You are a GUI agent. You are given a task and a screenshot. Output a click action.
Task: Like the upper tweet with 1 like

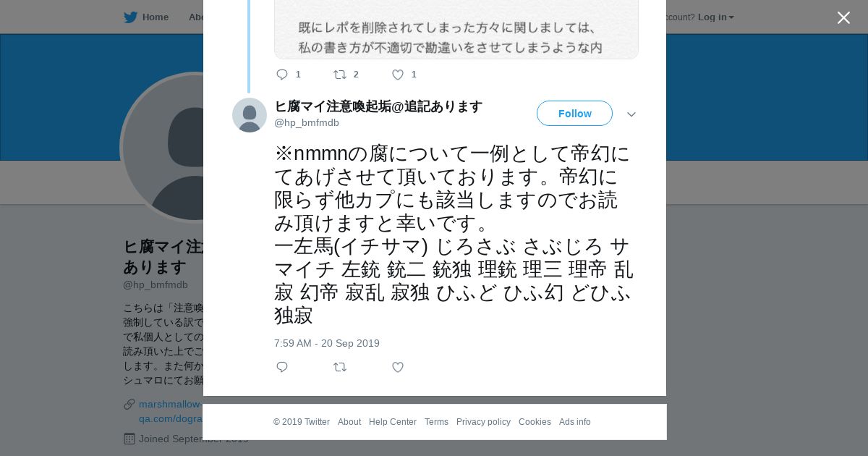(398, 75)
